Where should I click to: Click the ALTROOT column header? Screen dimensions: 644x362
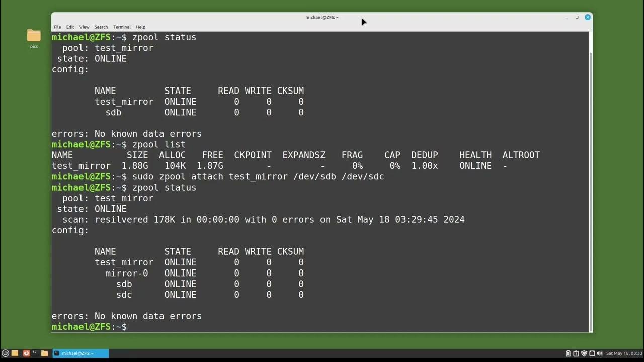[x=521, y=155]
